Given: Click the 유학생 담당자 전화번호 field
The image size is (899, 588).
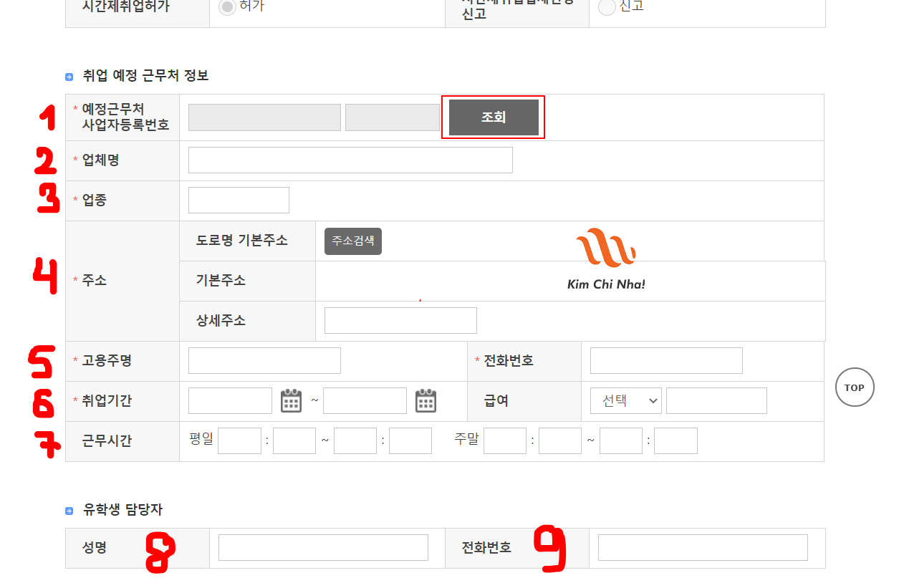Looking at the screenshot, I should [703, 548].
